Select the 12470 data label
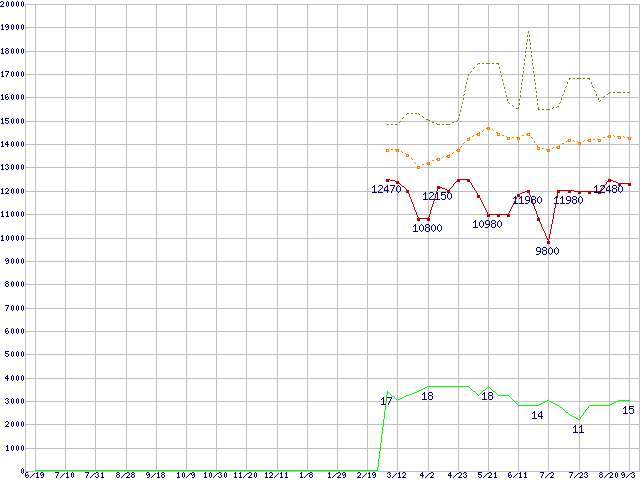 386,189
